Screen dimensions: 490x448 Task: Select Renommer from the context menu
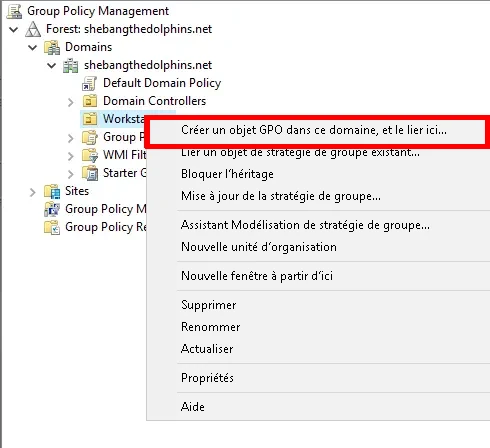[211, 327]
